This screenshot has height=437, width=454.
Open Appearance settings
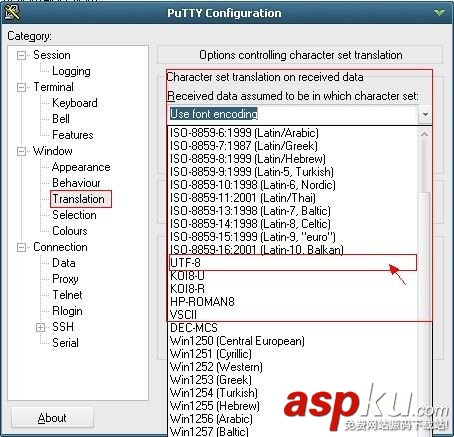coord(81,167)
